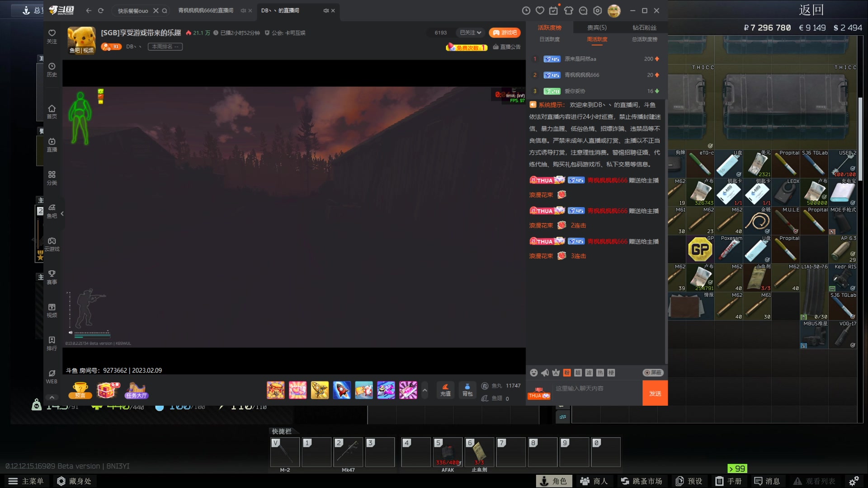Image resolution: width=868 pixels, height=488 pixels.
Task: Open 历史 history in the sidebar
Action: 52,70
